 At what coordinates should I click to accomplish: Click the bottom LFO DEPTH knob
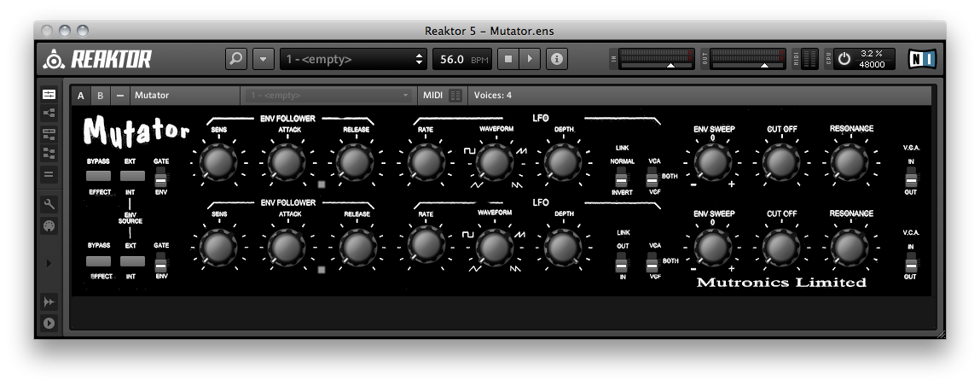[x=563, y=247]
